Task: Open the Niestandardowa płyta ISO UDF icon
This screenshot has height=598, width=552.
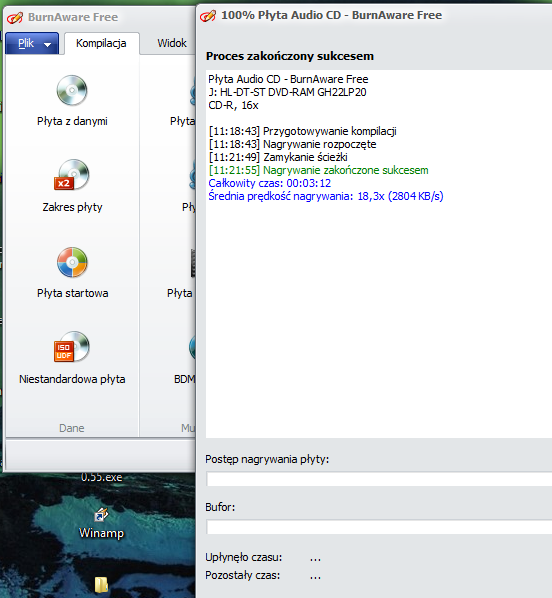Action: (x=72, y=347)
